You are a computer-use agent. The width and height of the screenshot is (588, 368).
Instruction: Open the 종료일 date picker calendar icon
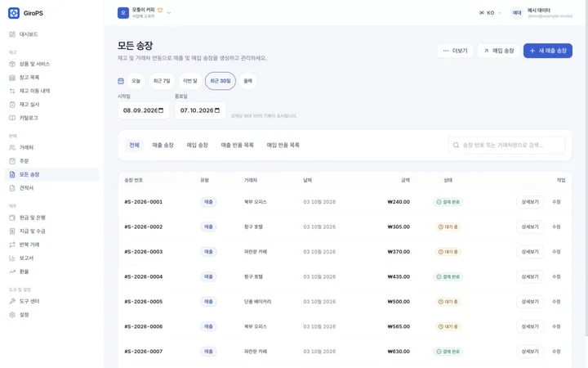(x=217, y=110)
